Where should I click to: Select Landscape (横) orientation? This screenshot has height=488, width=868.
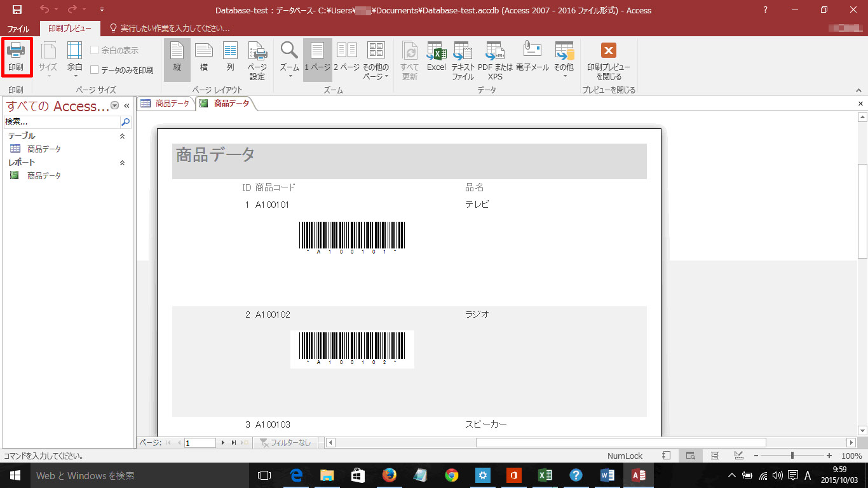(x=203, y=57)
